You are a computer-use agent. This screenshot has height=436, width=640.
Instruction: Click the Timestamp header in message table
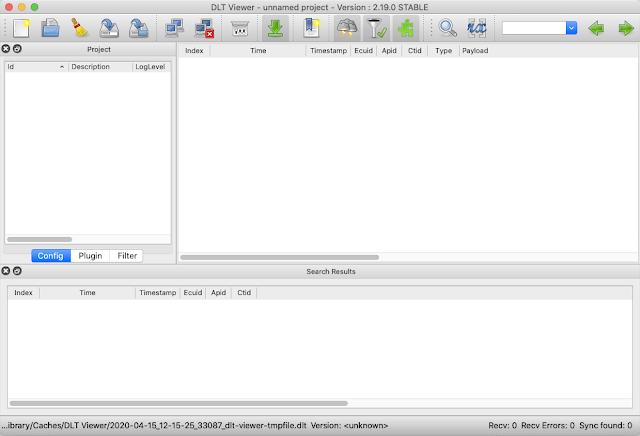pyautogui.click(x=328, y=51)
